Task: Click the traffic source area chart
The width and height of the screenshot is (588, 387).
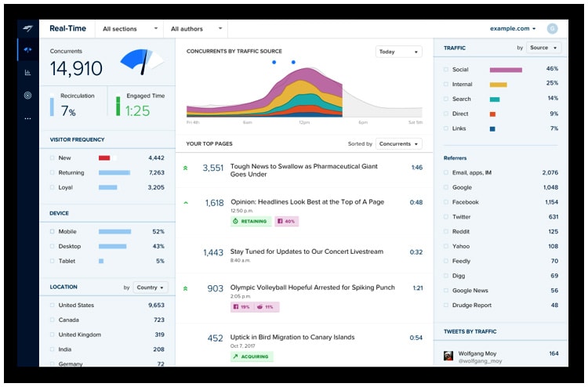Action: [304, 92]
